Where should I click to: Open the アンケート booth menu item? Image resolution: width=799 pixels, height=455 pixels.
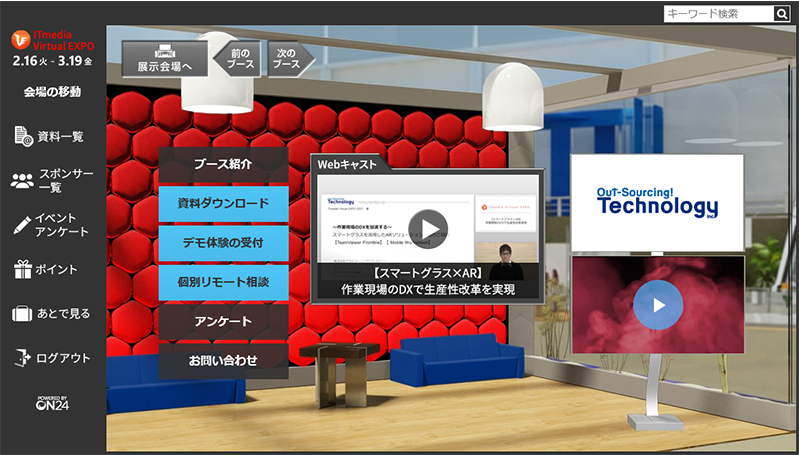click(223, 321)
